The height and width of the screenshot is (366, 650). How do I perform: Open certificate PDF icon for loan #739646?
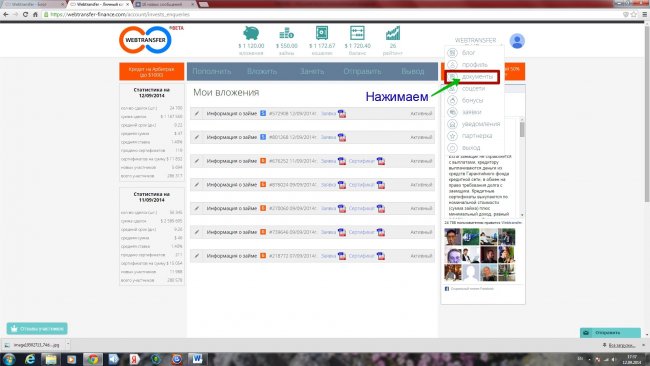tap(381, 232)
